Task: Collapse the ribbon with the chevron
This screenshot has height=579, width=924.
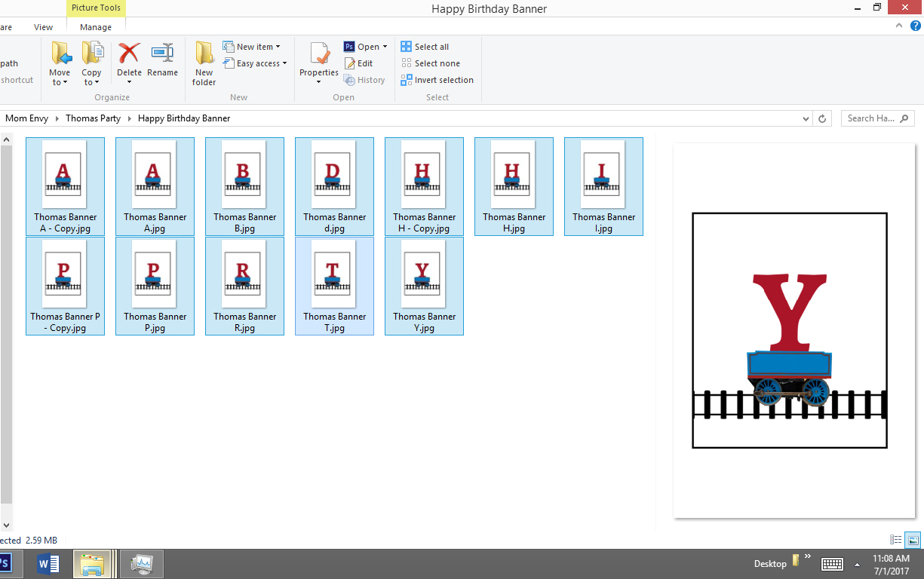Action: pos(898,25)
